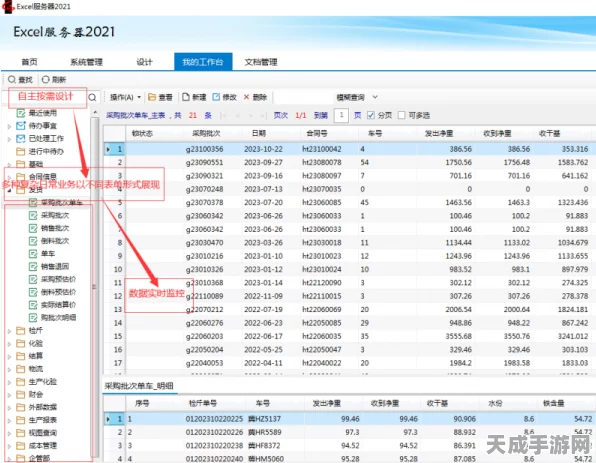The width and height of the screenshot is (596, 463).
Task: Click the 修改 edit icon
Action: point(216,97)
